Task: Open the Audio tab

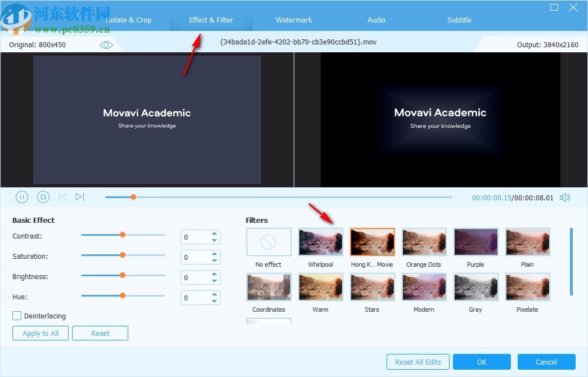Action: coord(376,20)
